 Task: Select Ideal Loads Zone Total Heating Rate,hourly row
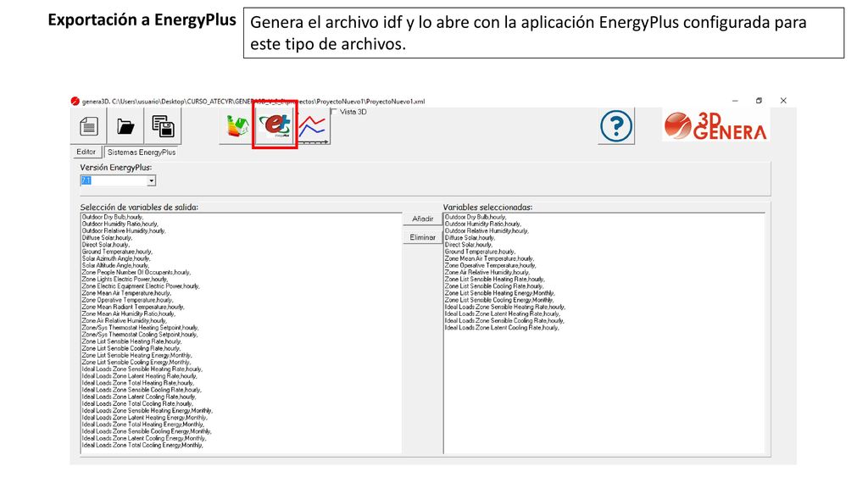click(x=138, y=383)
